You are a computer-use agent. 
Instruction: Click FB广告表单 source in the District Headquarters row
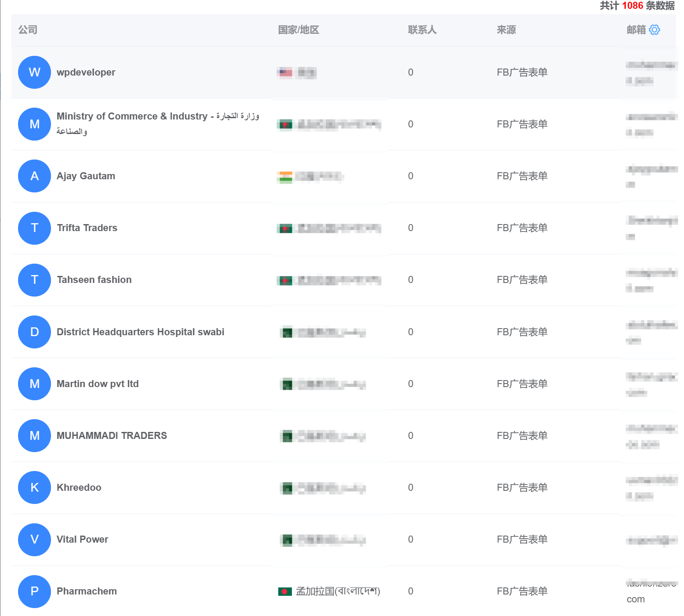coord(522,332)
